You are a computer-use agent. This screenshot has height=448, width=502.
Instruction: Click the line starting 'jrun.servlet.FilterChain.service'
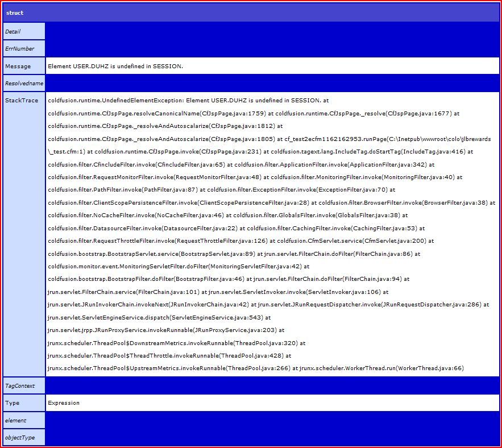[218, 292]
